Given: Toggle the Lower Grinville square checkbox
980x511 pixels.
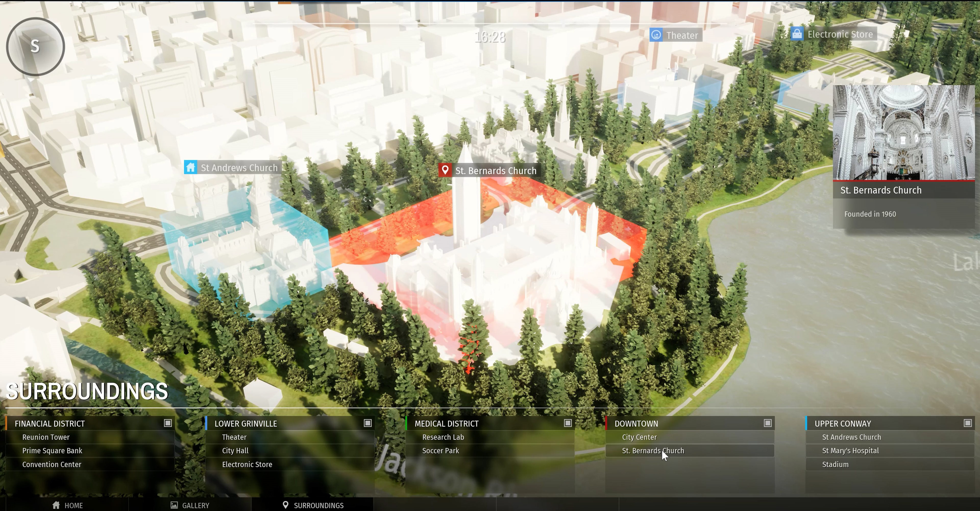Looking at the screenshot, I should coord(367,423).
